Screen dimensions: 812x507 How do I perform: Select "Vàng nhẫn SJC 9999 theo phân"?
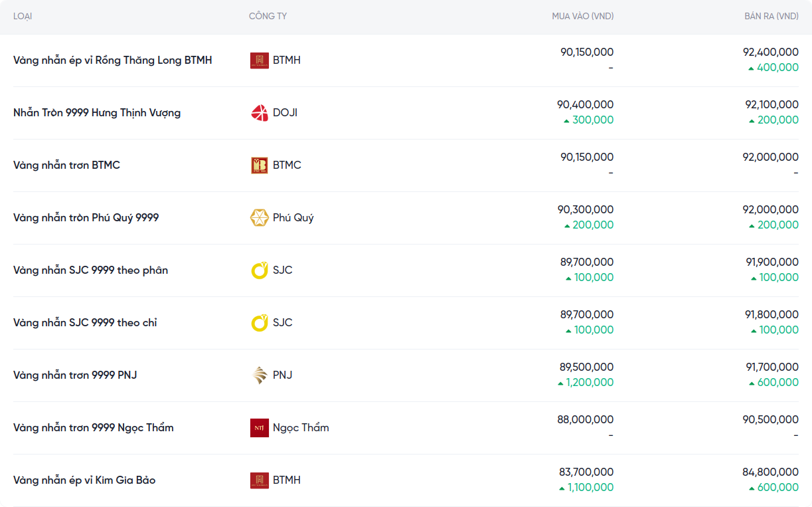[x=91, y=270]
